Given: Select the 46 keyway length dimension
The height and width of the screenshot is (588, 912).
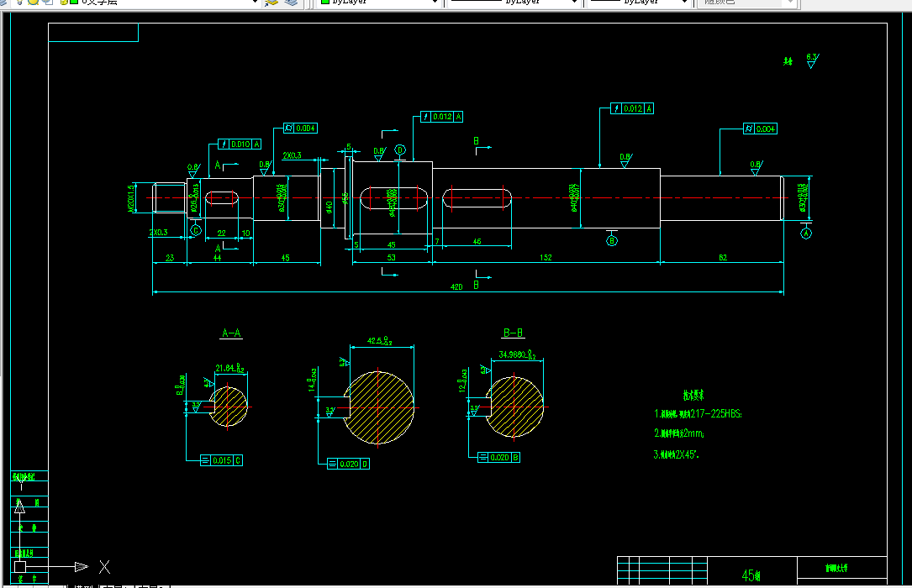Looking at the screenshot, I should pyautogui.click(x=477, y=241).
